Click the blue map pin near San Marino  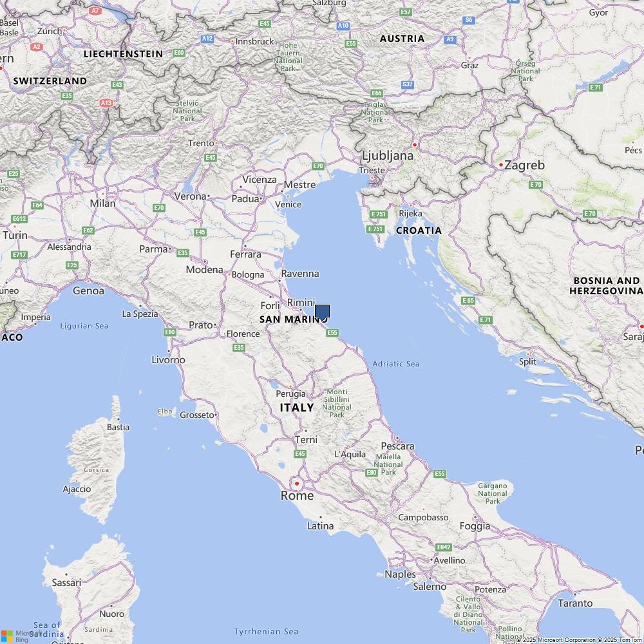coord(322,313)
